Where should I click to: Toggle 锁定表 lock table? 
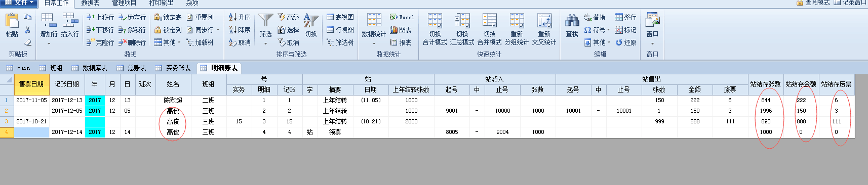click(168, 17)
